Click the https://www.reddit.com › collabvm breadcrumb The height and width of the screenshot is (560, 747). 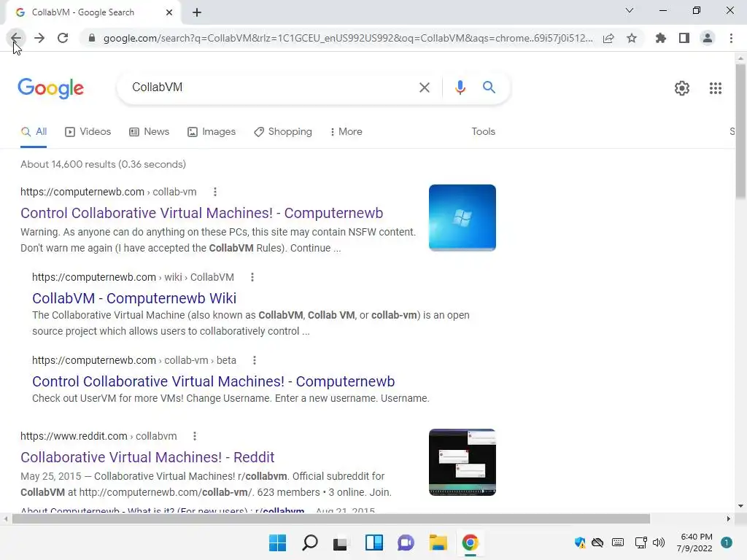[x=98, y=436]
